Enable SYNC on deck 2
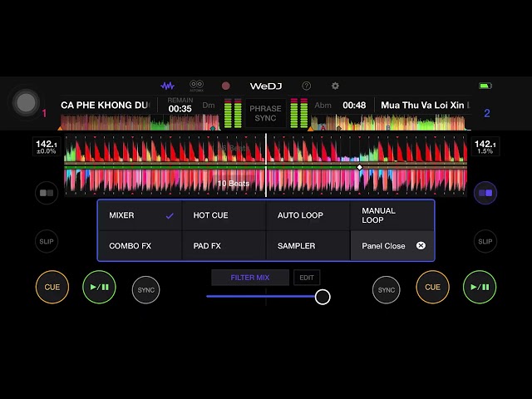 386,290
